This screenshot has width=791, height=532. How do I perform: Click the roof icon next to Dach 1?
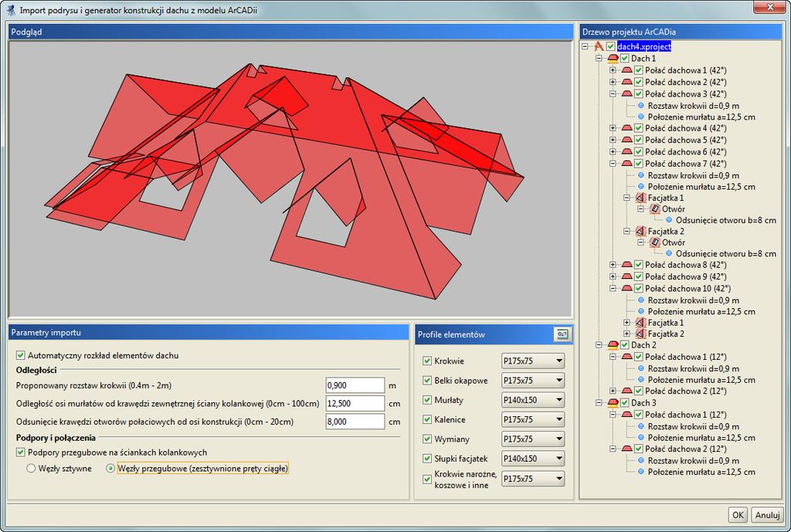tap(613, 59)
